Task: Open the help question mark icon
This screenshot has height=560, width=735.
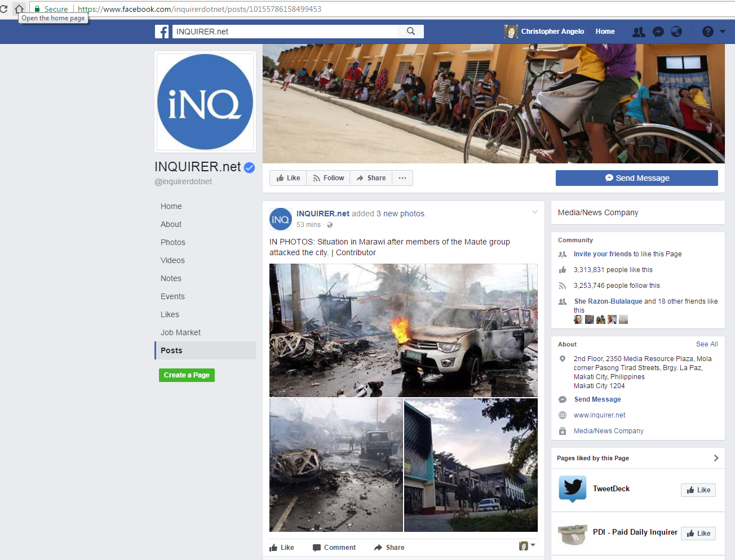Action: tap(708, 32)
